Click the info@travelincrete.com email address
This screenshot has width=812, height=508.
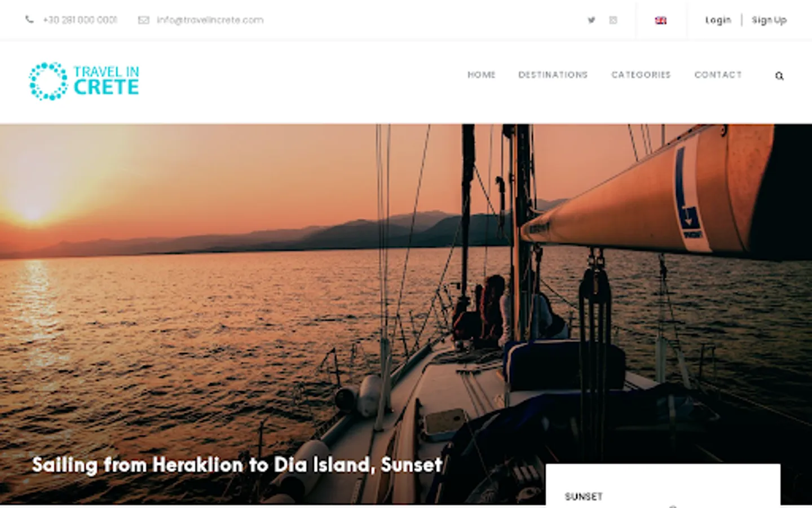[210, 20]
